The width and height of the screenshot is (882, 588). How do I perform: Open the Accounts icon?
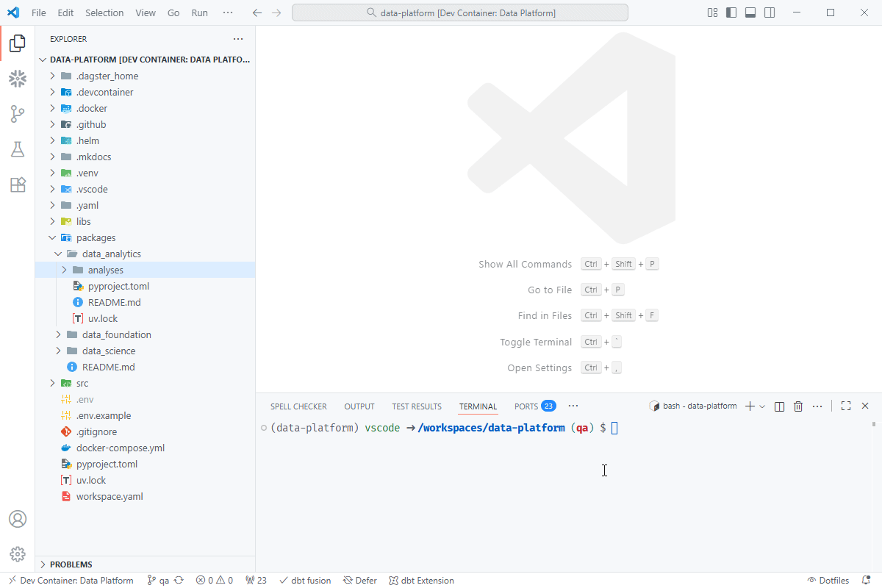(x=18, y=519)
